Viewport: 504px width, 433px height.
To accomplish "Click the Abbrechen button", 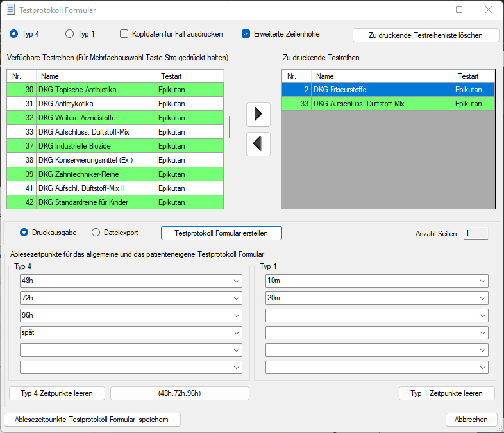I will pos(471,420).
